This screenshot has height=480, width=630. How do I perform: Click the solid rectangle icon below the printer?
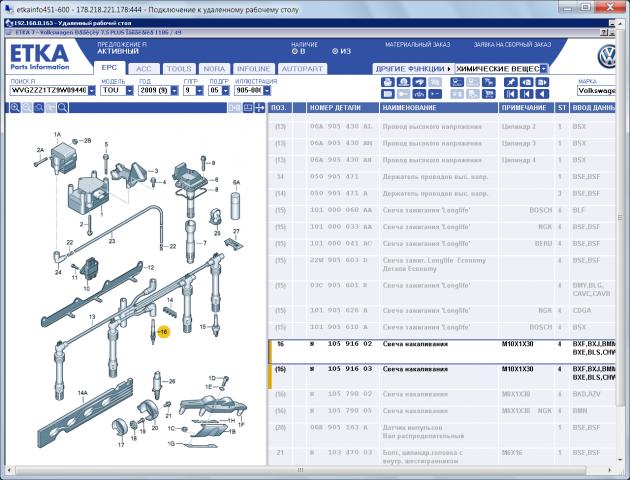click(387, 94)
